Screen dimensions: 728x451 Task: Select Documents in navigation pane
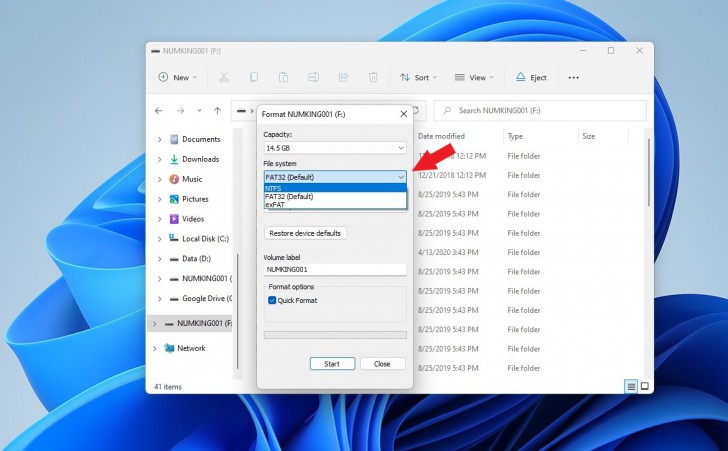201,139
